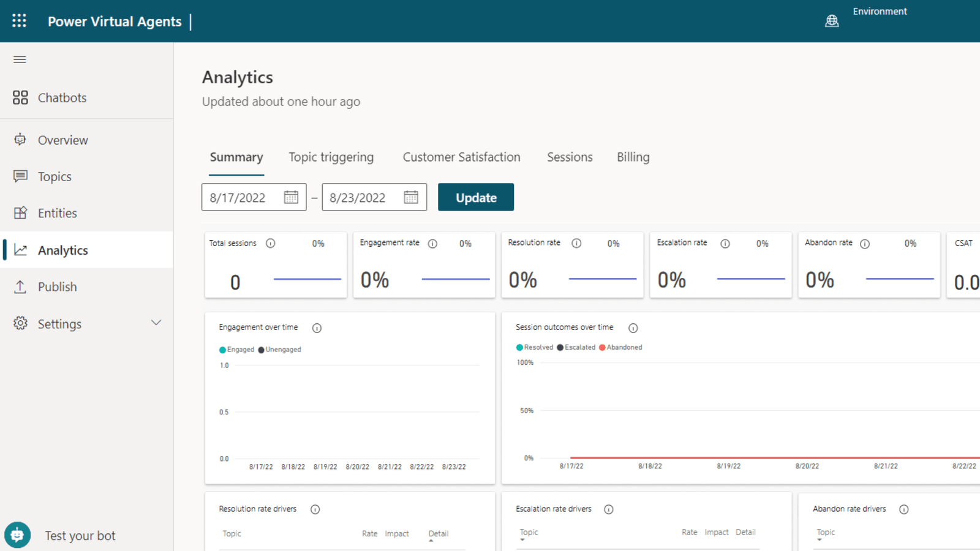Click the Environment label

click(880, 12)
